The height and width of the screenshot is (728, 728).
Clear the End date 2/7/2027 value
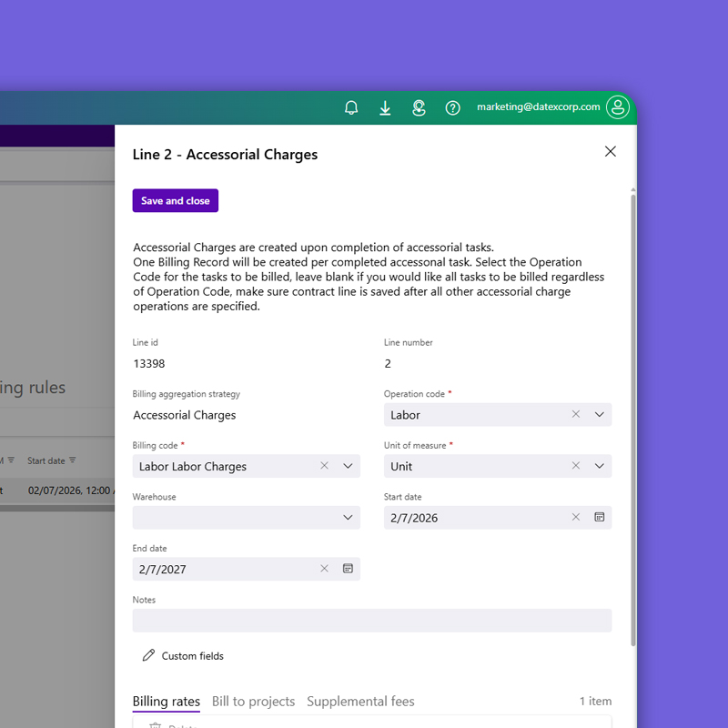coord(324,569)
